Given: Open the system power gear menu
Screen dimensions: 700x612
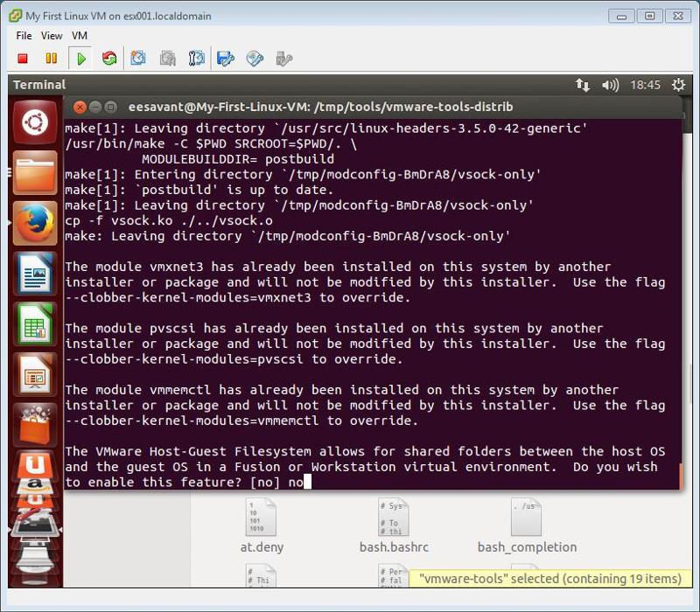Looking at the screenshot, I should [x=679, y=85].
